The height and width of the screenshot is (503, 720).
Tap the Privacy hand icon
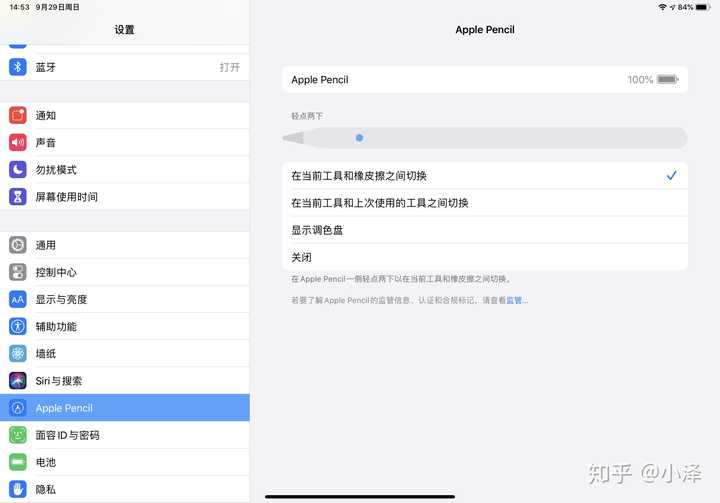pyautogui.click(x=17, y=489)
